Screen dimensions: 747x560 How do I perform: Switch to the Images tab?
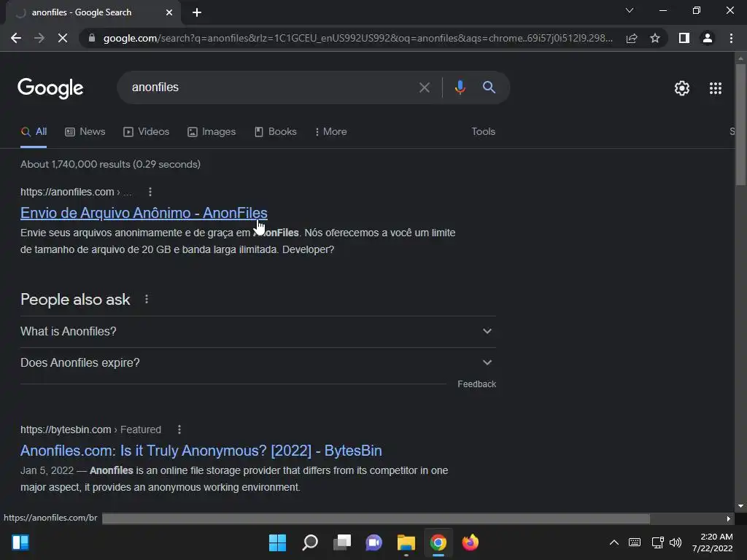coord(212,132)
